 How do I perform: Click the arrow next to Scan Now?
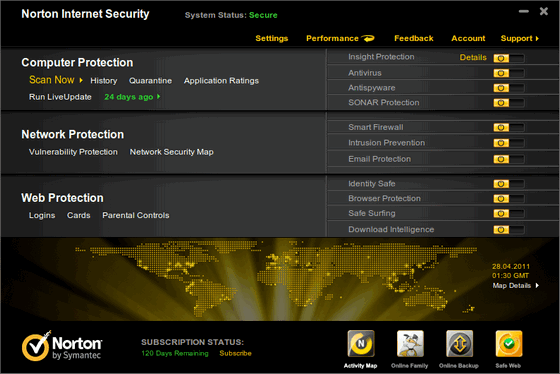pyautogui.click(x=81, y=80)
